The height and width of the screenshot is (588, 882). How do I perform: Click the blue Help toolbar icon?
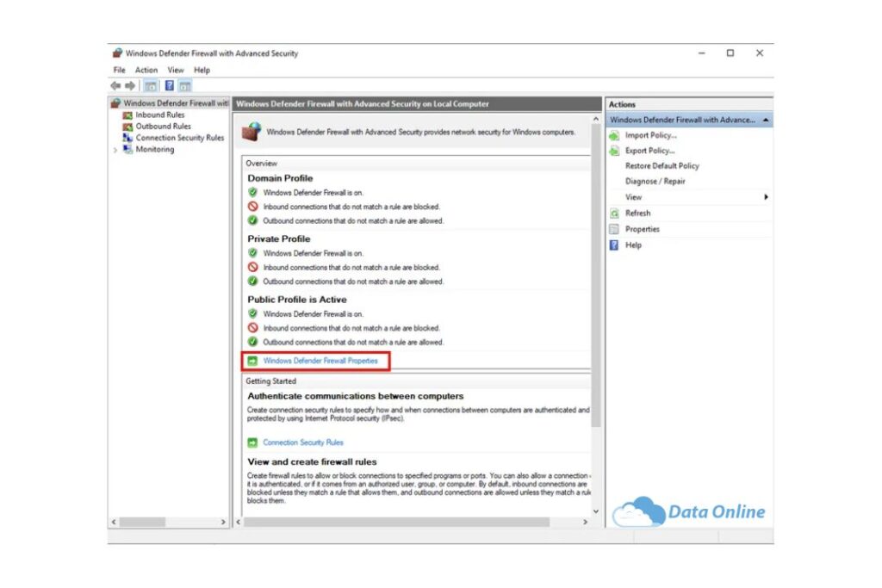coord(170,85)
